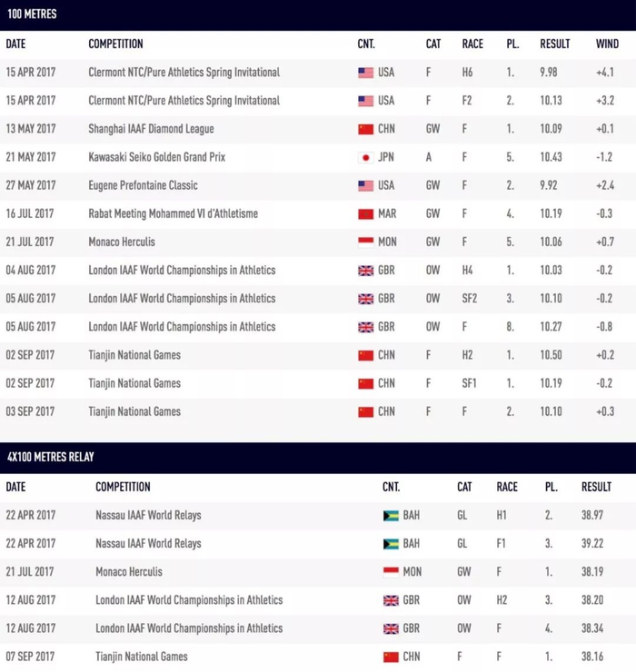Collapse the 100 METRES section header
Image resolution: width=636 pixels, height=672 pixels.
coord(32,15)
